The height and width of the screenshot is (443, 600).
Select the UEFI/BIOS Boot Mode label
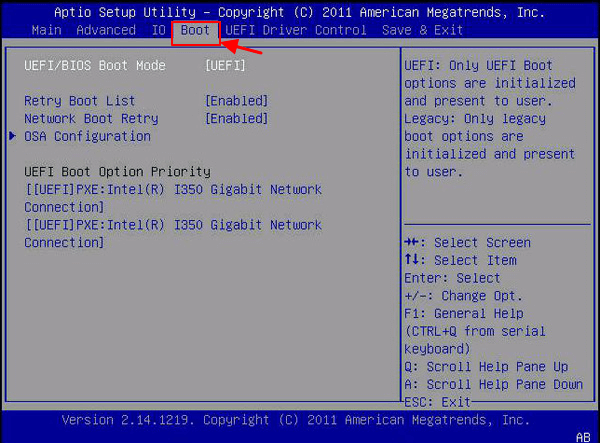click(x=95, y=66)
